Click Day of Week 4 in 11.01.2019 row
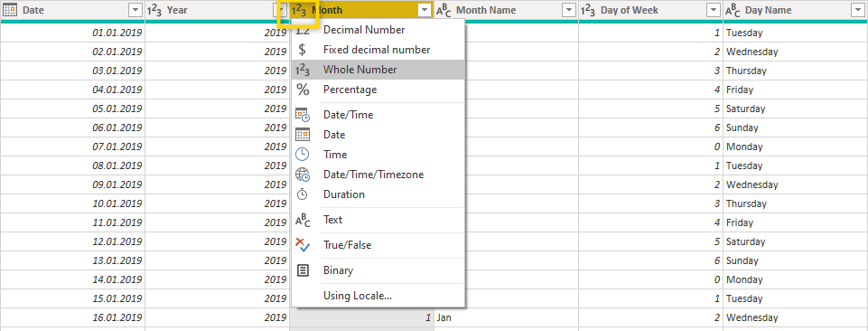Screen dimensions: 868x331 coord(650,222)
